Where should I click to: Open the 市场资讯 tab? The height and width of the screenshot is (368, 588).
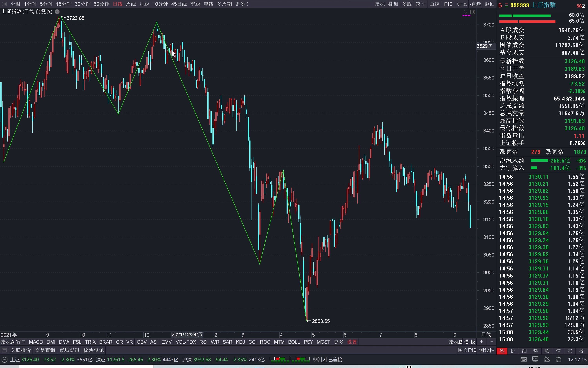coord(70,350)
